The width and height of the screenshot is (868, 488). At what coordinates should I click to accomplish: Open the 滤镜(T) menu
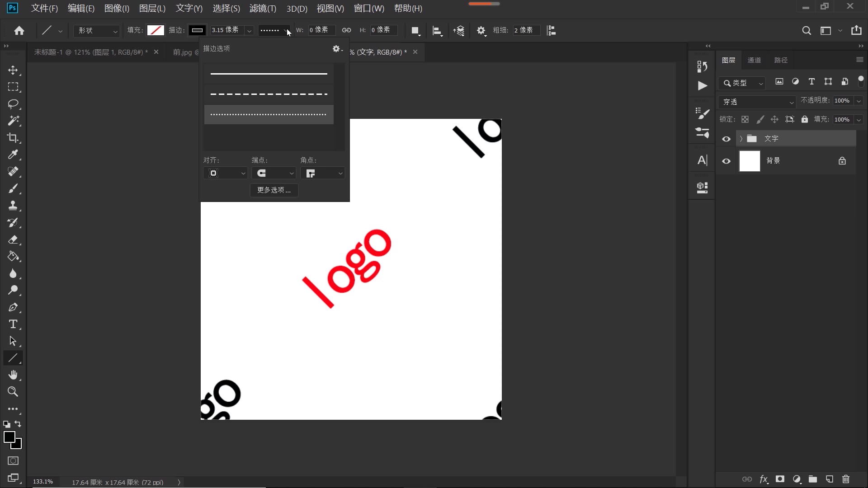pos(263,8)
